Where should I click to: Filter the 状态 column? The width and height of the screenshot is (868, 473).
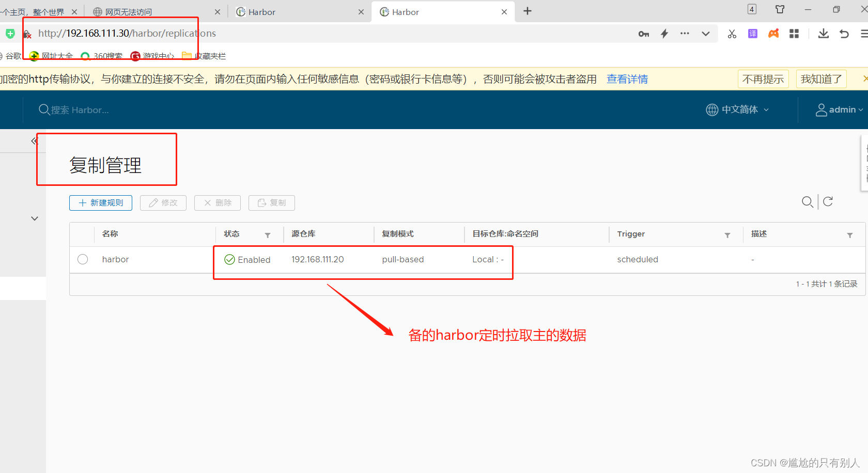(x=268, y=235)
